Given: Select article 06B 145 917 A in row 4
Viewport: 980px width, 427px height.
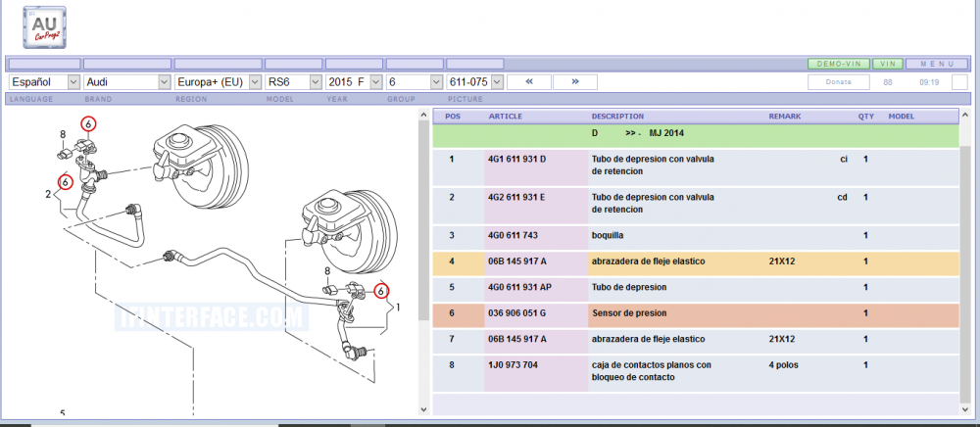Looking at the screenshot, I should 516,261.
